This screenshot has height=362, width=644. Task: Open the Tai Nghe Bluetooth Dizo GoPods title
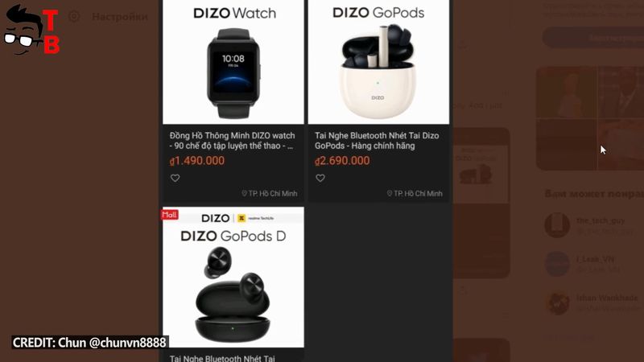pyautogui.click(x=377, y=141)
